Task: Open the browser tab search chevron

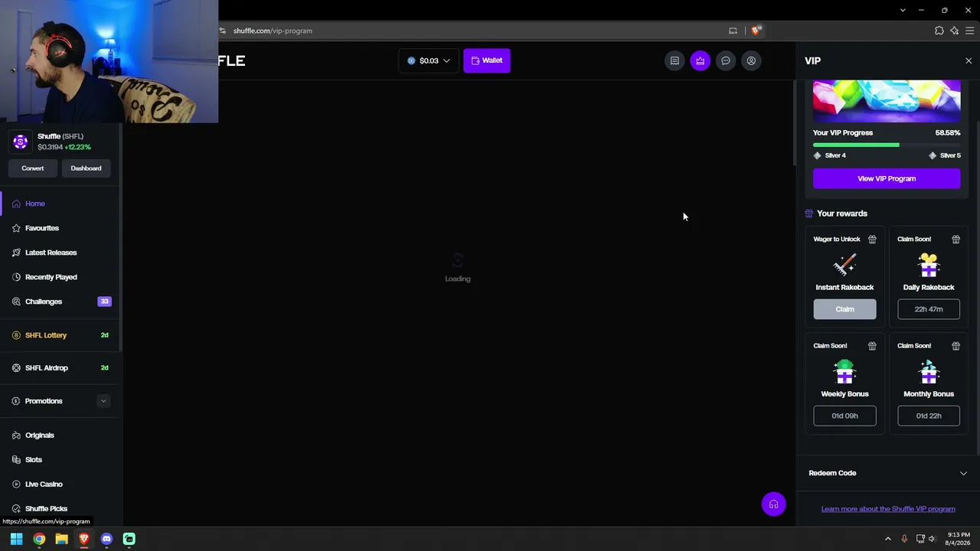Action: (x=903, y=10)
